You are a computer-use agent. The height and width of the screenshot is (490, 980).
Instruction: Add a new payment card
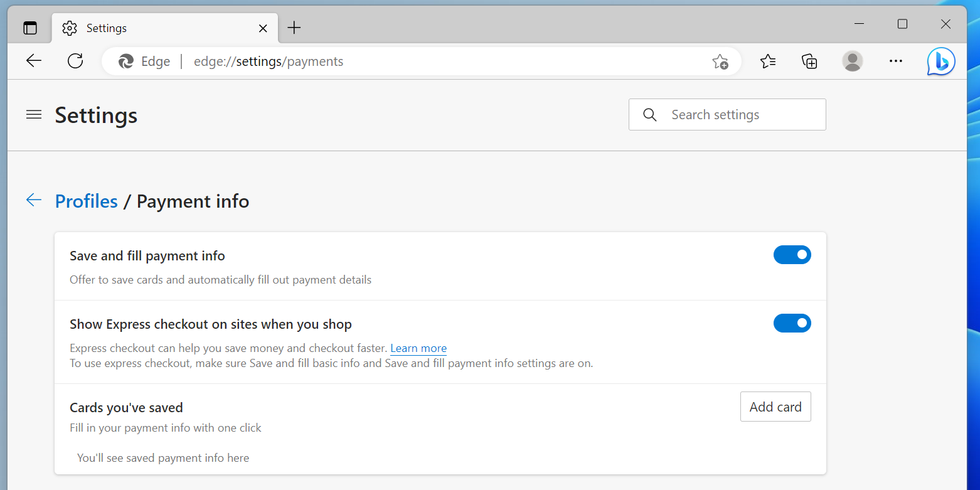(775, 407)
